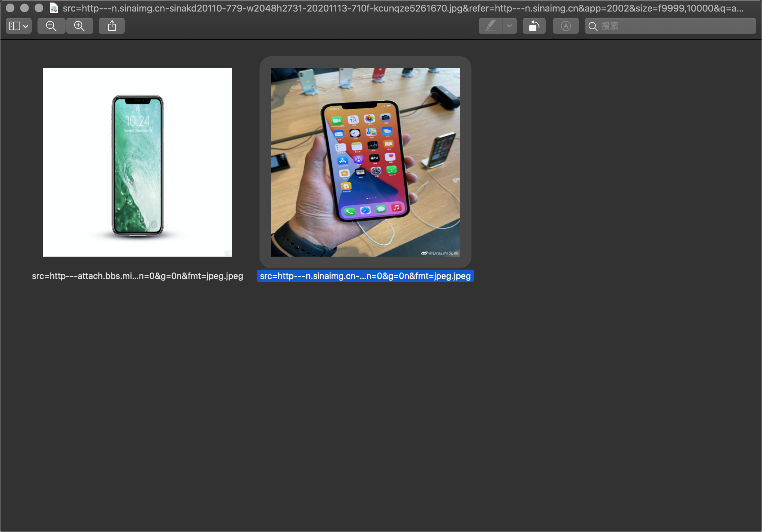Click the fullscreen zoom window button
Viewport: 762px width, 532px height.
point(39,8)
